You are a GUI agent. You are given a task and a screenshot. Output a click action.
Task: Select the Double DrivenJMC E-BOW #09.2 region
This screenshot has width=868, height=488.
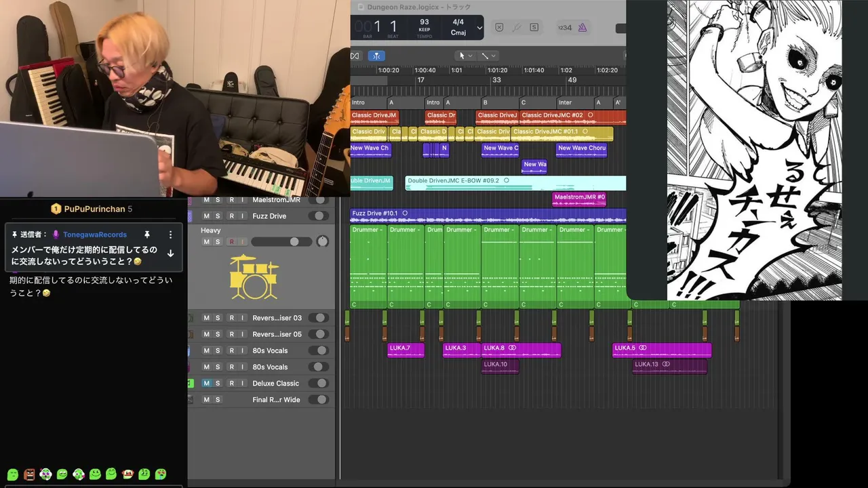[515, 183]
